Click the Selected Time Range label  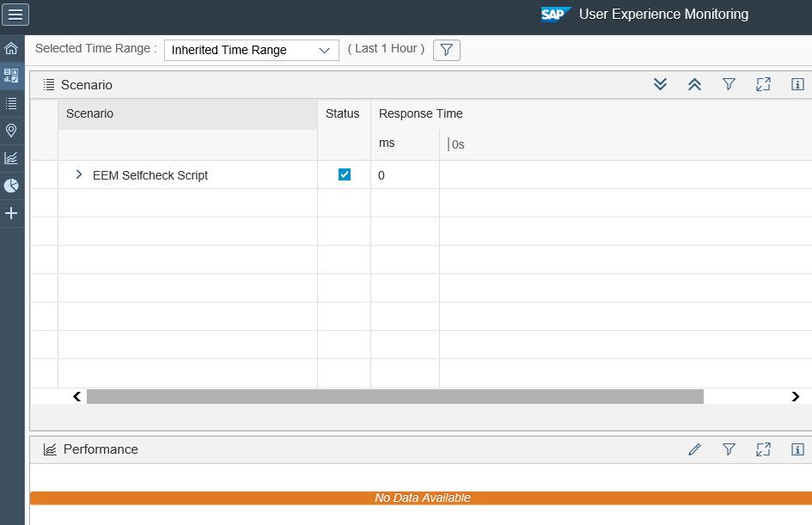click(x=95, y=49)
